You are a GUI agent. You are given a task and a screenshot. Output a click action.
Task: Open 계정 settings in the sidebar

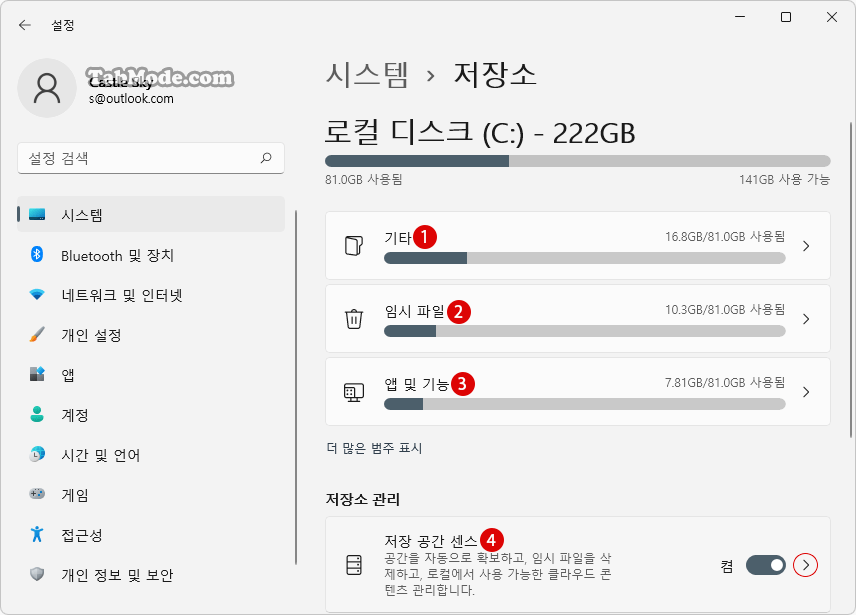click(x=151, y=415)
